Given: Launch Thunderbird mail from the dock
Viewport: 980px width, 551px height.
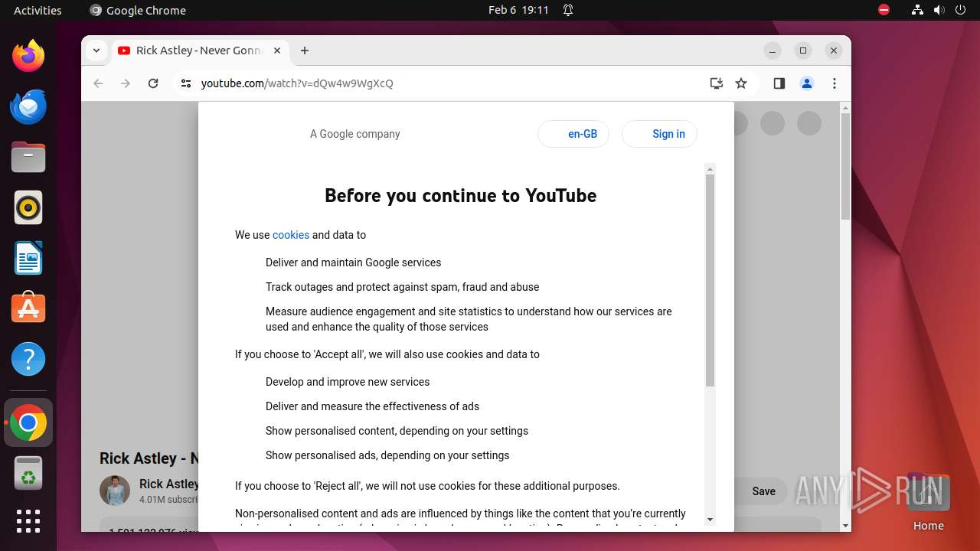Looking at the screenshot, I should tap(28, 106).
